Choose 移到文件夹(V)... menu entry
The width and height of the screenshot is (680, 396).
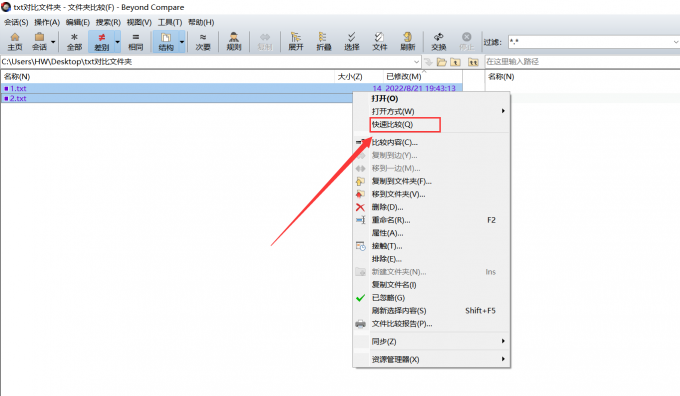431,194
